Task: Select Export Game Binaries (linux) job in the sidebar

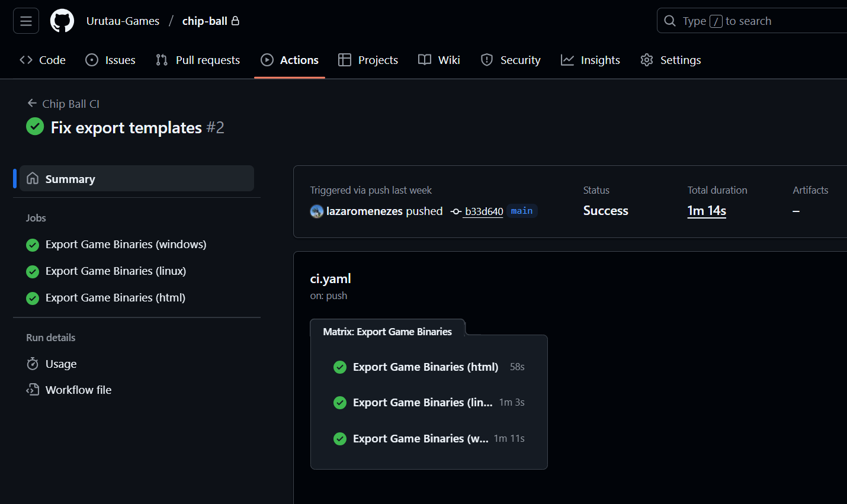Action: click(x=115, y=271)
